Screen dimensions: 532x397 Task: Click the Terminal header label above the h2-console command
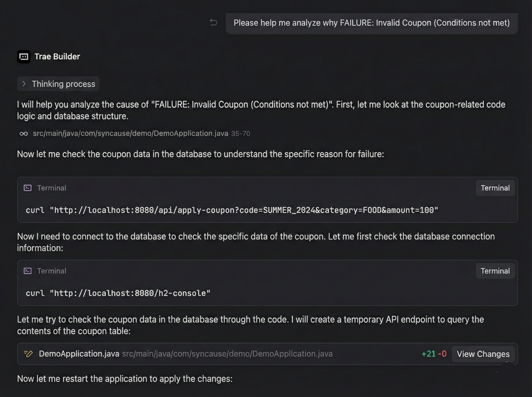point(51,271)
